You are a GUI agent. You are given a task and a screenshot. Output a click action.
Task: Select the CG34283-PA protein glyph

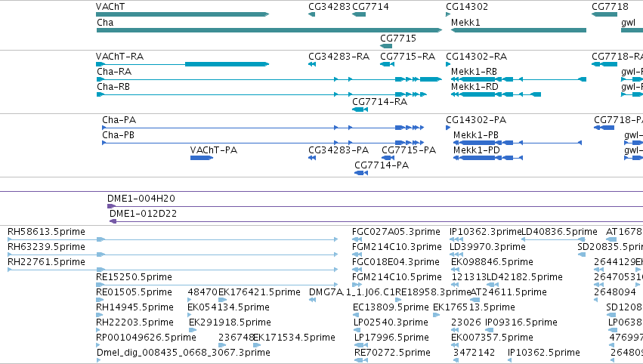coord(312,158)
